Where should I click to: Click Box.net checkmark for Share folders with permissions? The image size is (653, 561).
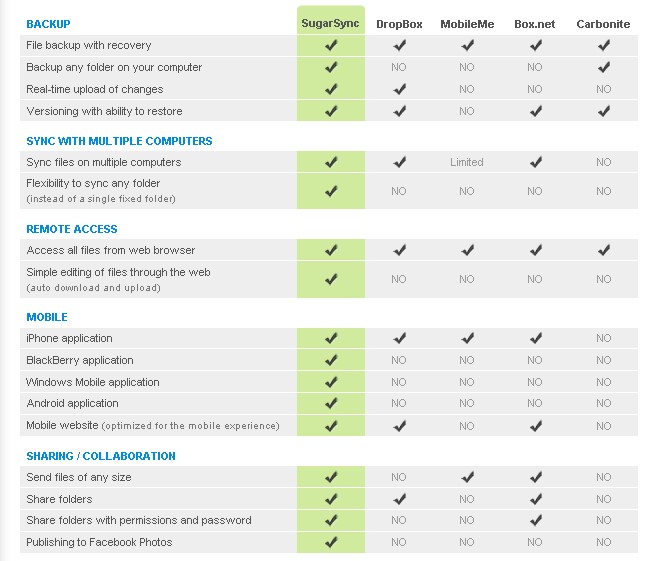click(535, 521)
